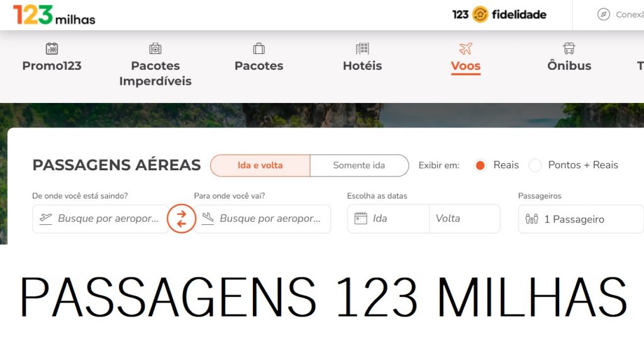Click the Voos airplane icon

point(466,48)
